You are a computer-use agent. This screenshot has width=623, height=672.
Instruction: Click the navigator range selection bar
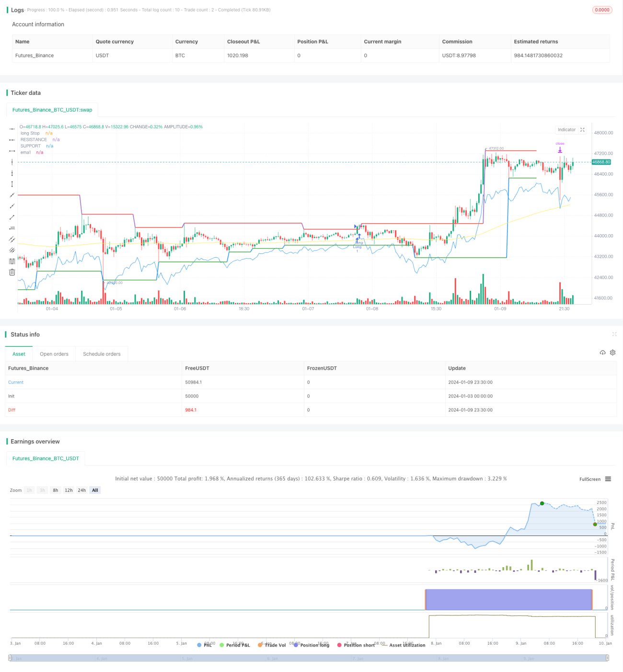[x=309, y=658]
